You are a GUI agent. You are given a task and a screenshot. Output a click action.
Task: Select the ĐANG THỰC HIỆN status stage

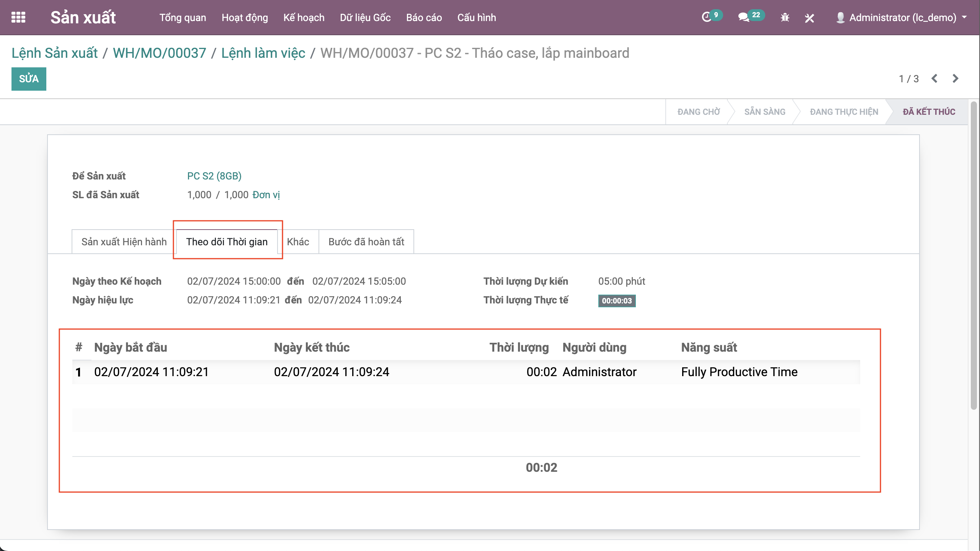tap(844, 112)
